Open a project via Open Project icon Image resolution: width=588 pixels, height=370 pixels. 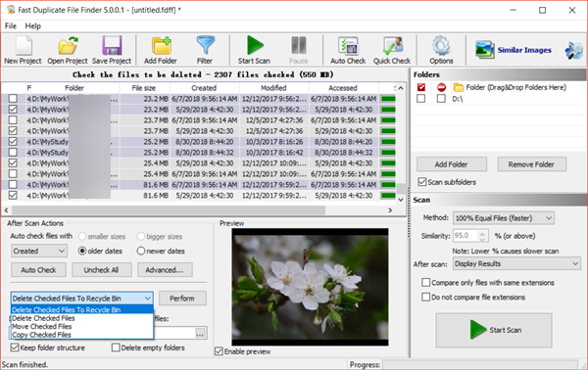coord(67,50)
